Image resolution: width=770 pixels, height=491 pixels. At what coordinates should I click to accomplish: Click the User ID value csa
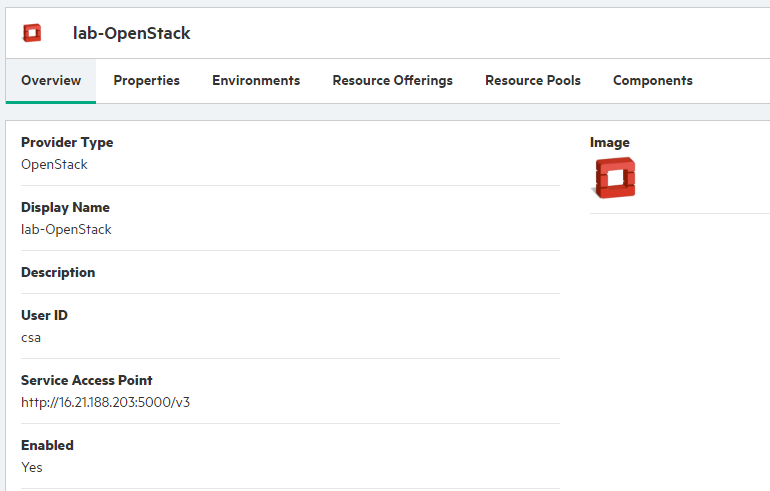click(x=31, y=338)
